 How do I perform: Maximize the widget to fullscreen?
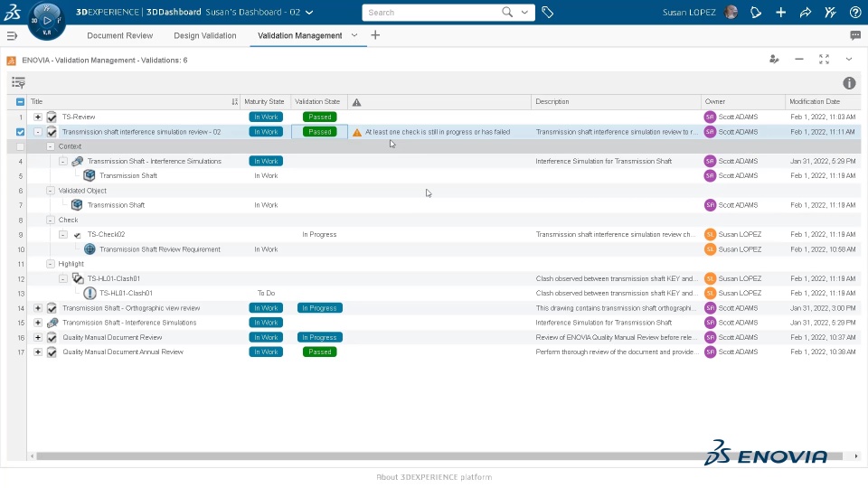pyautogui.click(x=824, y=60)
